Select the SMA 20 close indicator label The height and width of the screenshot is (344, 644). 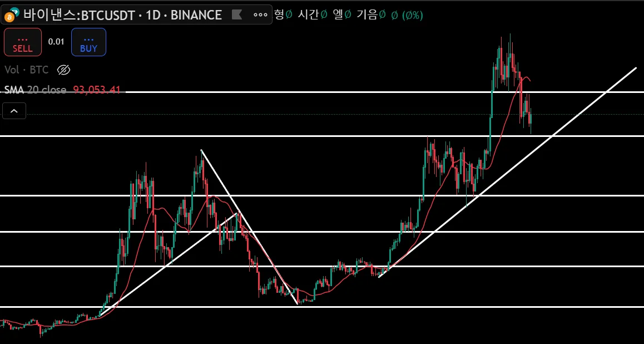coord(36,90)
